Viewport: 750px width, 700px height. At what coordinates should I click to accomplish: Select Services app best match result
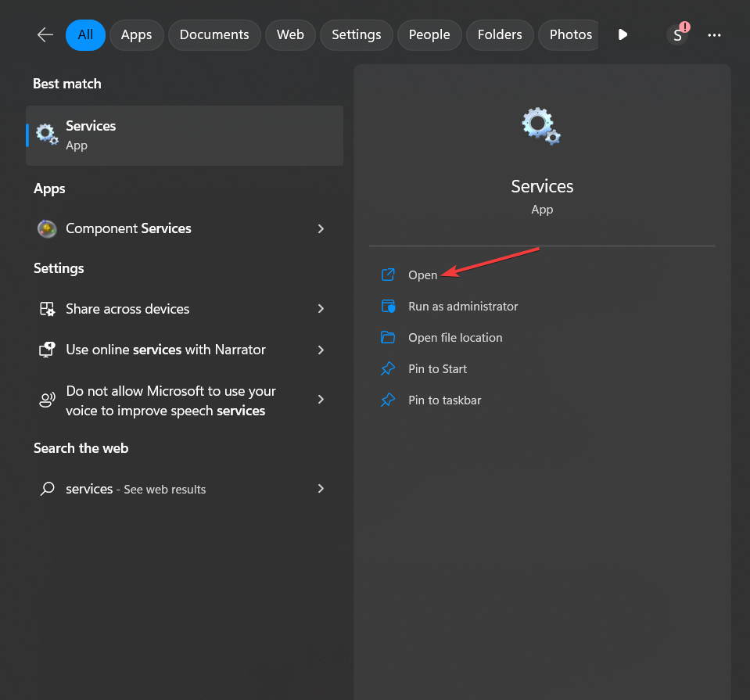pos(185,135)
